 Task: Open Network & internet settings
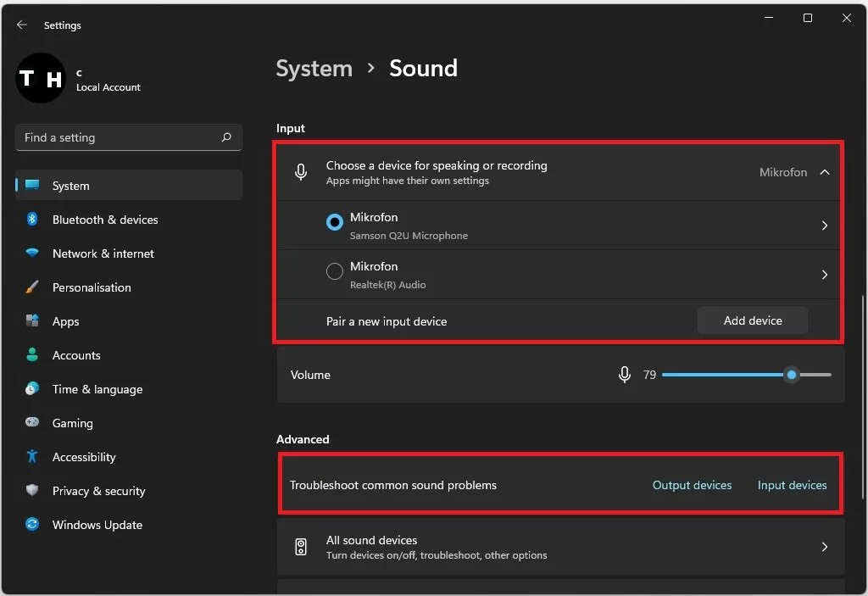point(103,253)
